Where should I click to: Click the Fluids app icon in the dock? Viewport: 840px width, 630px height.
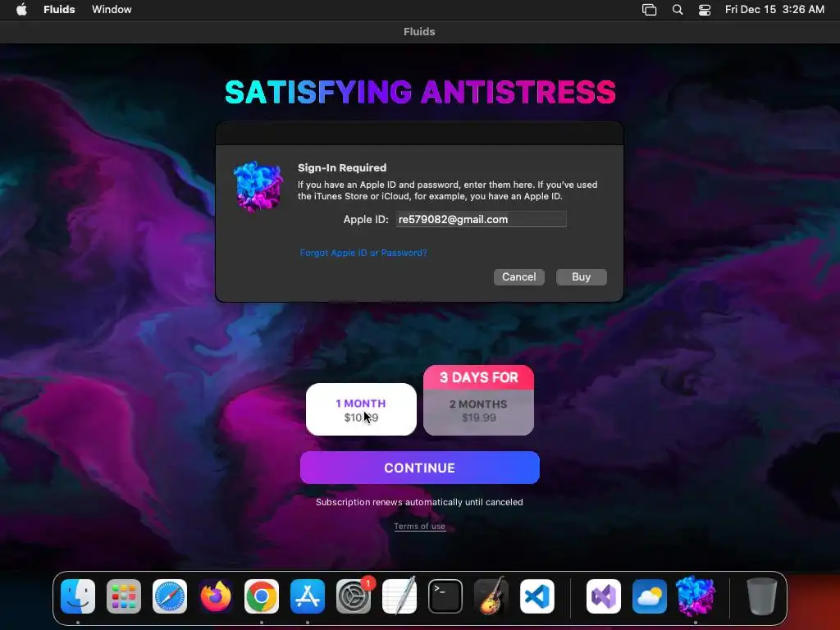pyautogui.click(x=696, y=596)
